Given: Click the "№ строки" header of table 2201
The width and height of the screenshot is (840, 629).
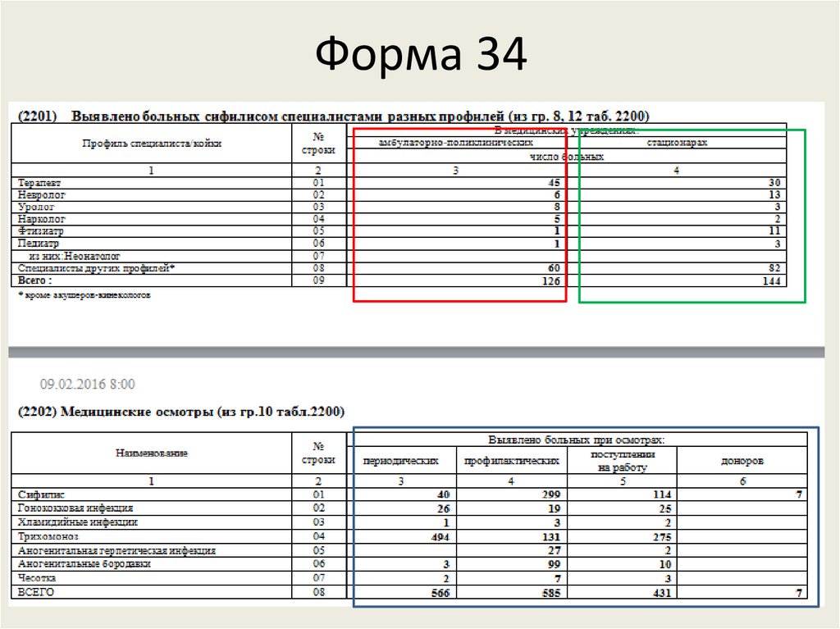Looking at the screenshot, I should point(319,144).
